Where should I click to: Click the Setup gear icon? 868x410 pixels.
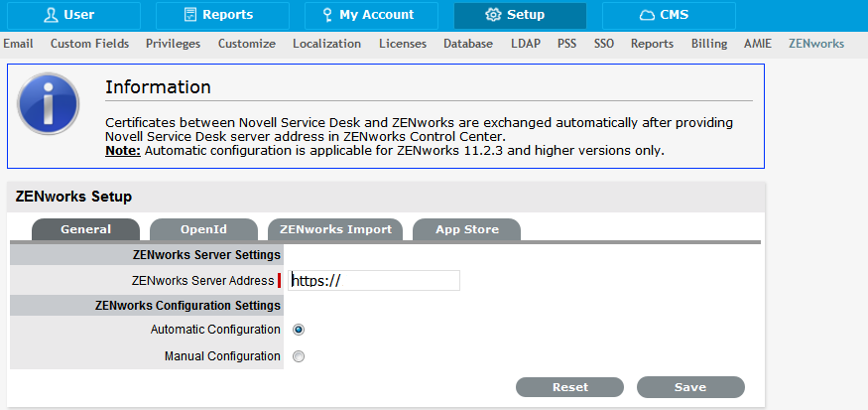[493, 15]
